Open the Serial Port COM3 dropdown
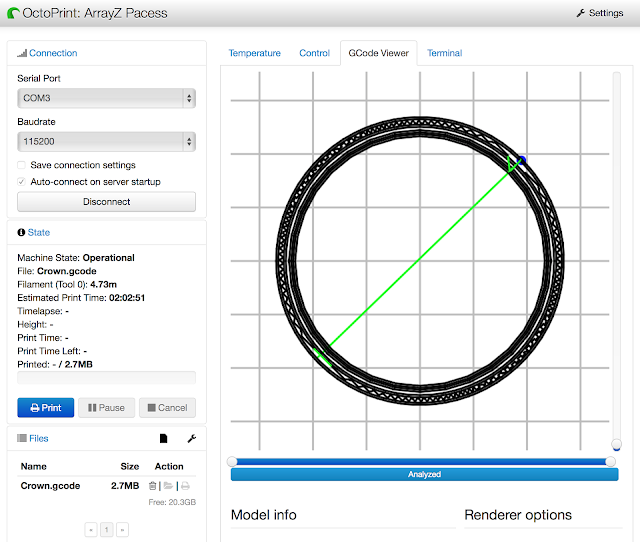Screen dimensions: 640x542 pyautogui.click(x=107, y=98)
